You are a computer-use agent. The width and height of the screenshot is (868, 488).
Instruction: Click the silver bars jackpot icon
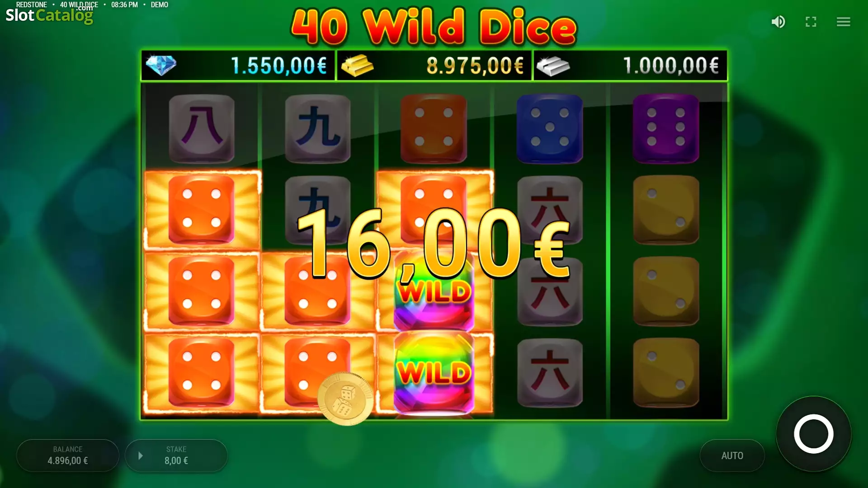(553, 66)
